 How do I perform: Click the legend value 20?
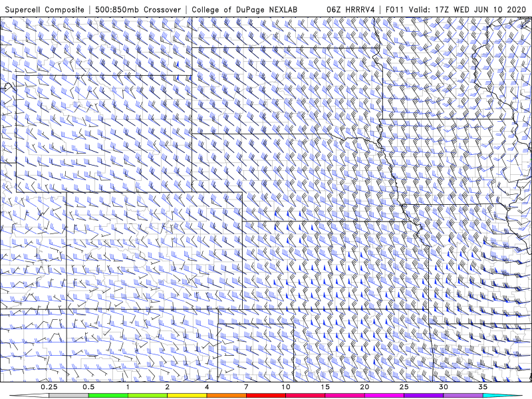364,387
